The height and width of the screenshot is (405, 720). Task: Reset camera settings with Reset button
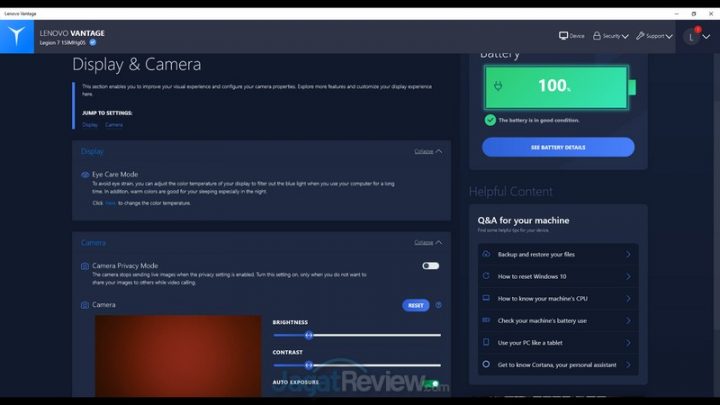click(415, 305)
